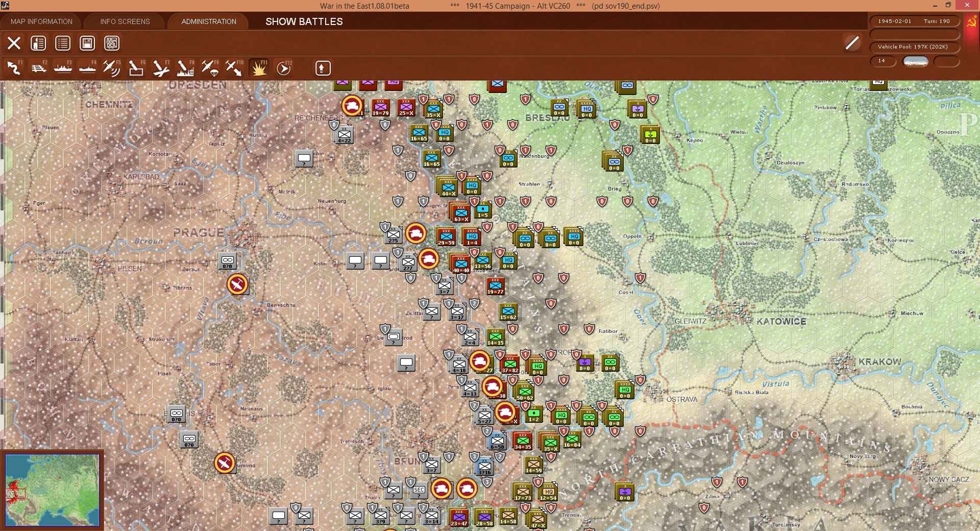Select the HQ counter labeled 12=54
980x531 pixels.
coord(548,492)
